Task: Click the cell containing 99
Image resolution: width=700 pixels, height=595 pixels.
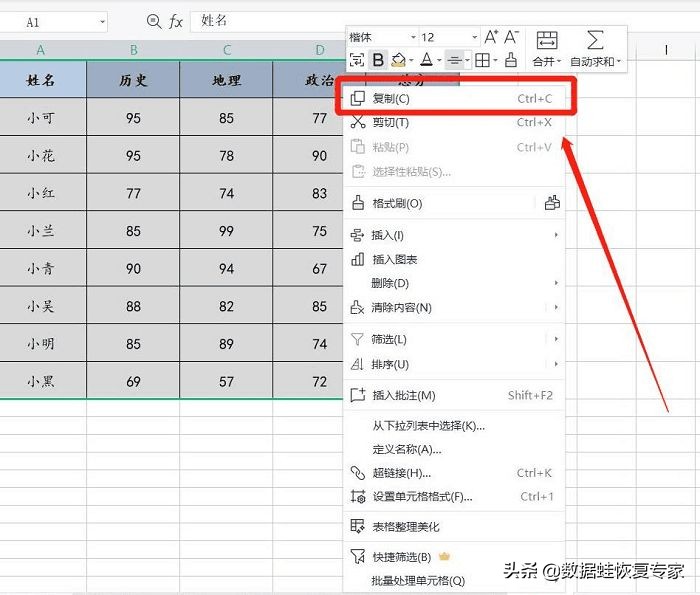Action: point(226,230)
